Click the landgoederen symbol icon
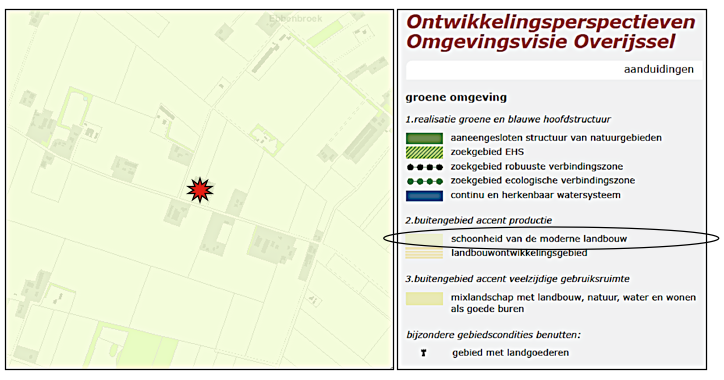Image resolution: width=724 pixels, height=380 pixels. point(423,353)
